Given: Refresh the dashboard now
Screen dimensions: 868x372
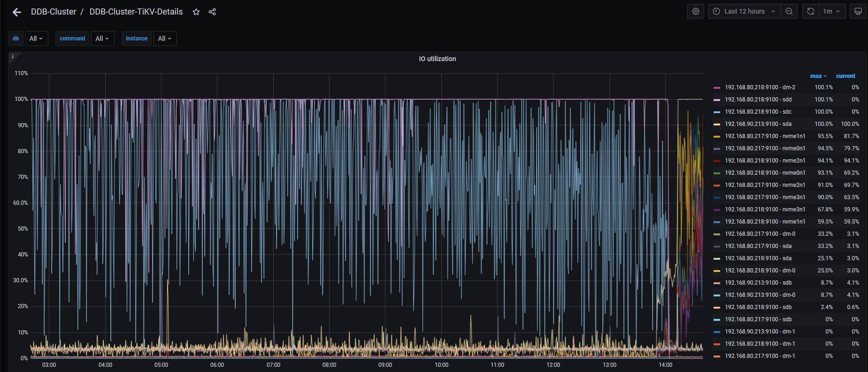Looking at the screenshot, I should (811, 11).
